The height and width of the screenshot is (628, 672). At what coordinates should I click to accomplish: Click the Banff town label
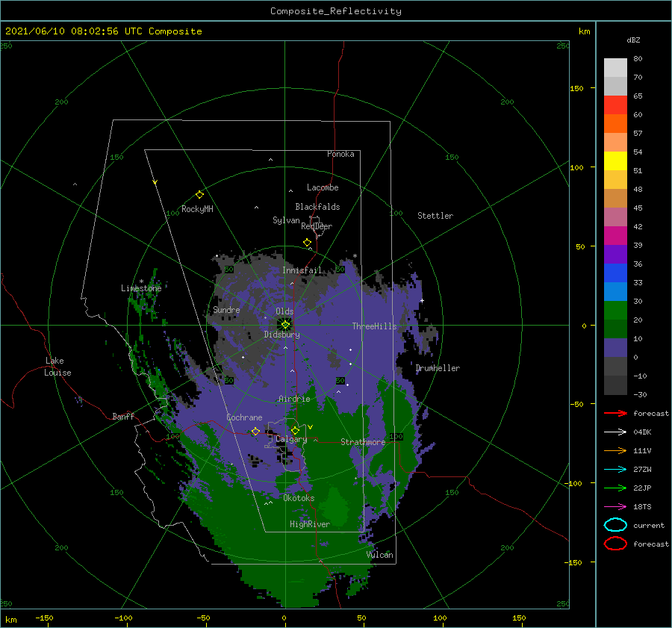click(123, 416)
